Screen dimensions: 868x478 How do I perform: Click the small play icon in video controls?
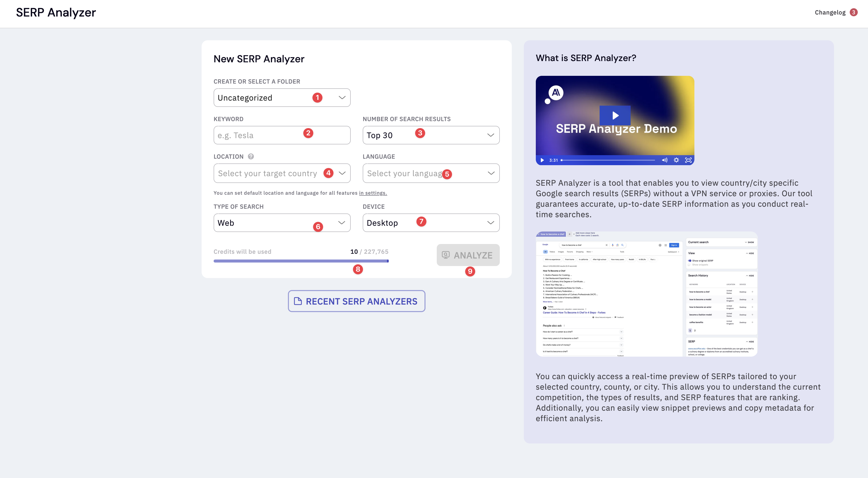pos(542,160)
